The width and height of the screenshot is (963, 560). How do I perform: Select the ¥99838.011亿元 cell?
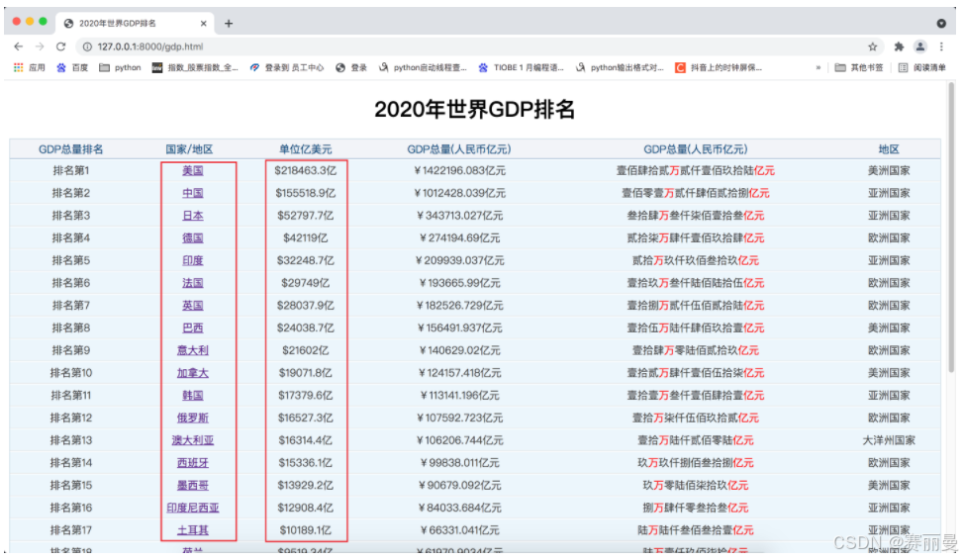pos(460,463)
